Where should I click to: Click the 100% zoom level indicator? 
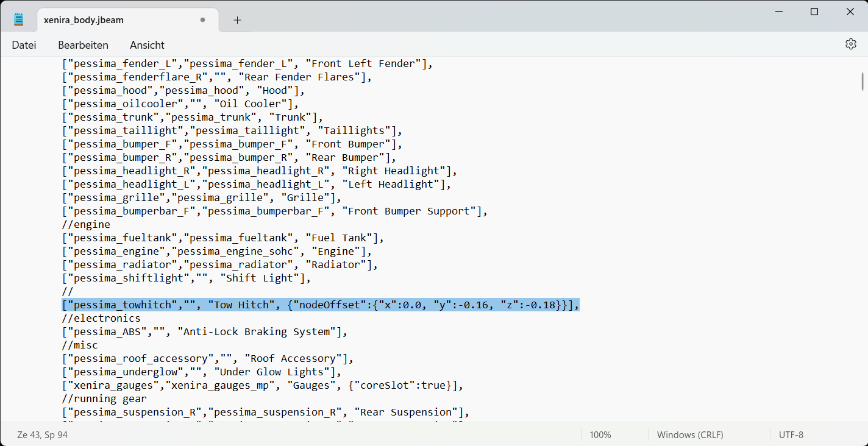[600, 435]
